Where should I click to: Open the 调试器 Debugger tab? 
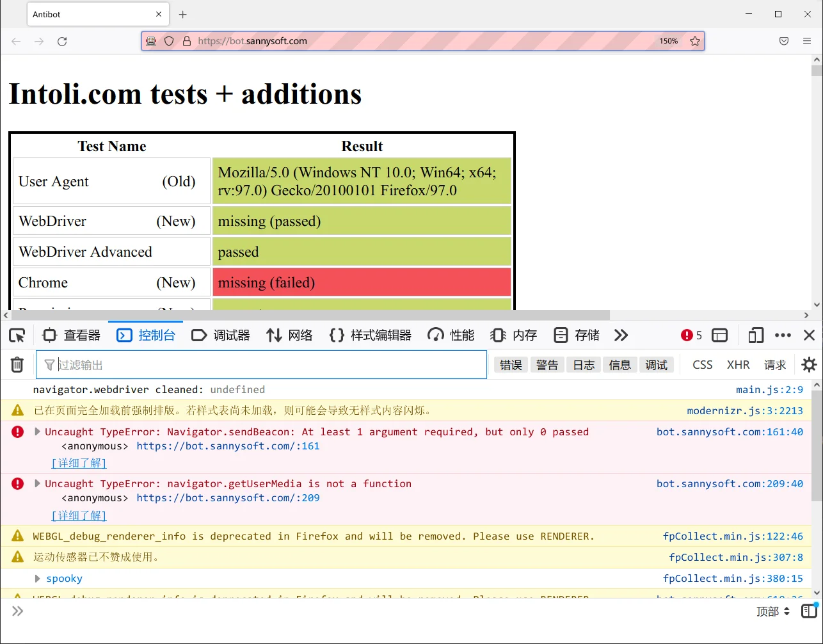[x=220, y=335]
